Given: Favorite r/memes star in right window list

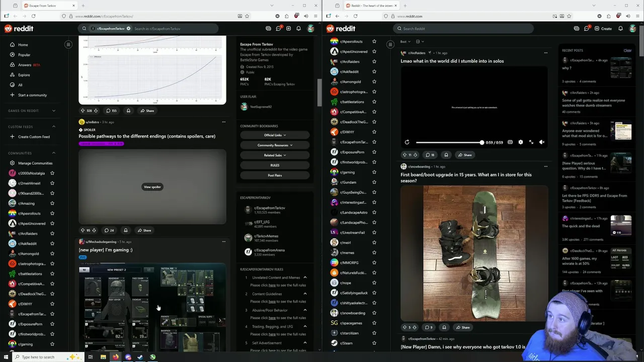Looking at the screenshot, I should 374,252.
